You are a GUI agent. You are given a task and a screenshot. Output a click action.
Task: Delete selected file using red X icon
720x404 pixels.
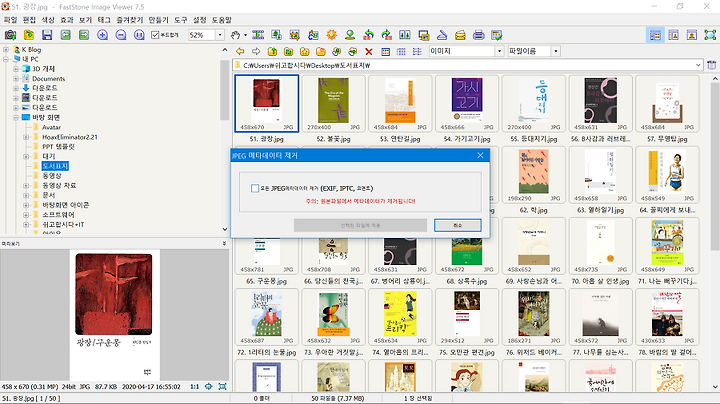click(369, 51)
